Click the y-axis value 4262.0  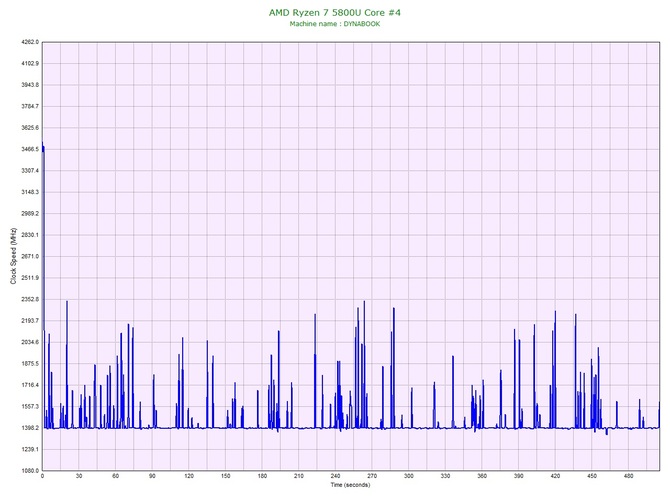click(x=30, y=42)
